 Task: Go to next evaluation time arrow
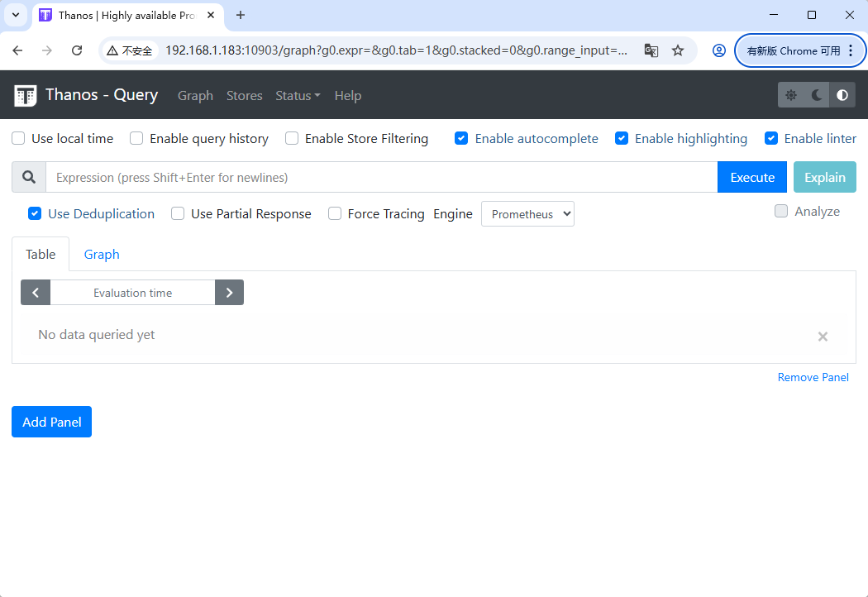pos(229,293)
